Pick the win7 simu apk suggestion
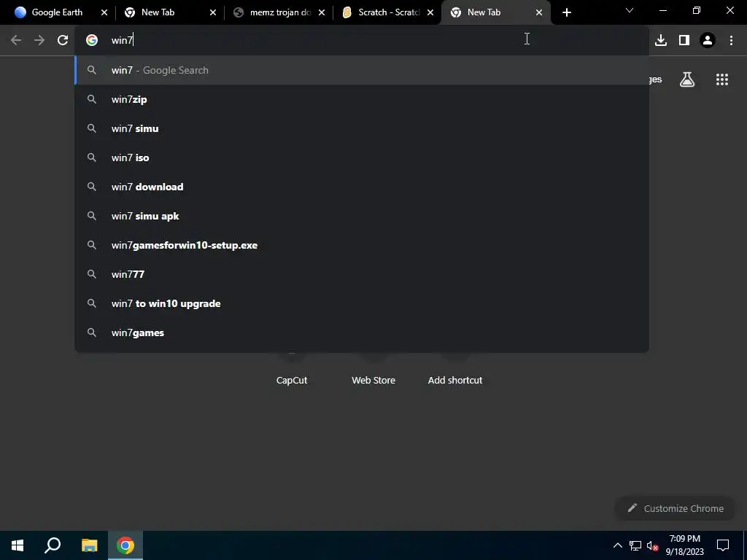The width and height of the screenshot is (747, 560). coord(362,216)
